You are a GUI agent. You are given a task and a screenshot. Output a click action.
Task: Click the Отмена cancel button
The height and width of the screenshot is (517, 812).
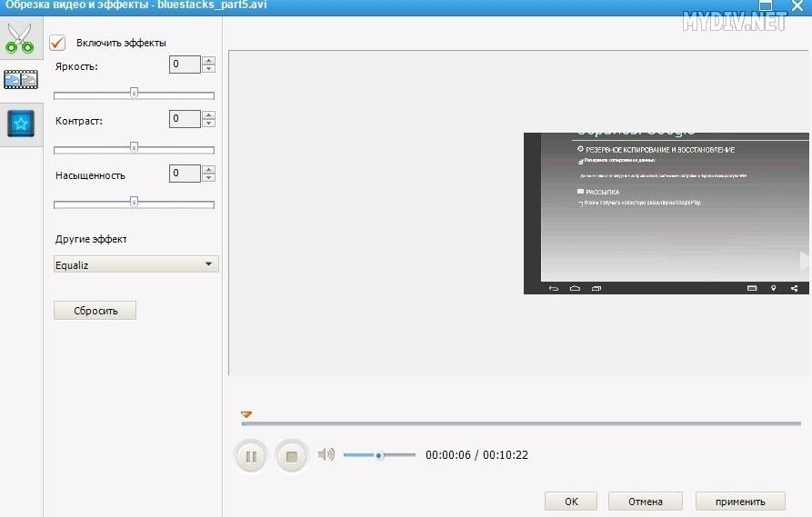point(647,501)
